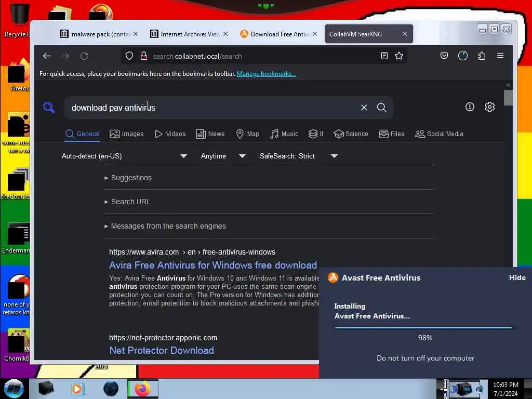The image size is (532, 399).
Task: Open the Pocket save icon
Action: (444, 56)
